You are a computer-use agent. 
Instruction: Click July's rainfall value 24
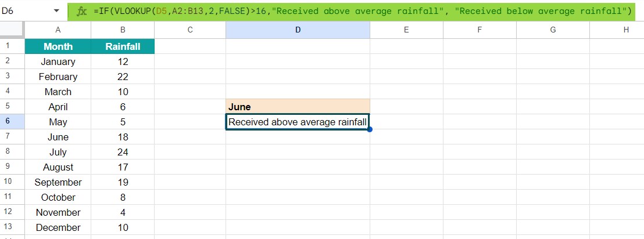coord(123,152)
